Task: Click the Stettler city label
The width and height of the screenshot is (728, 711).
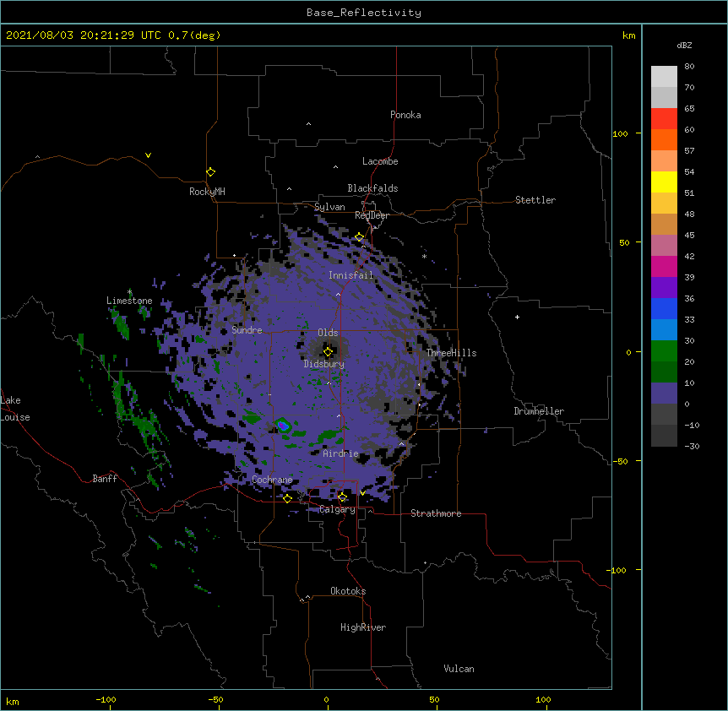Action: coord(535,200)
